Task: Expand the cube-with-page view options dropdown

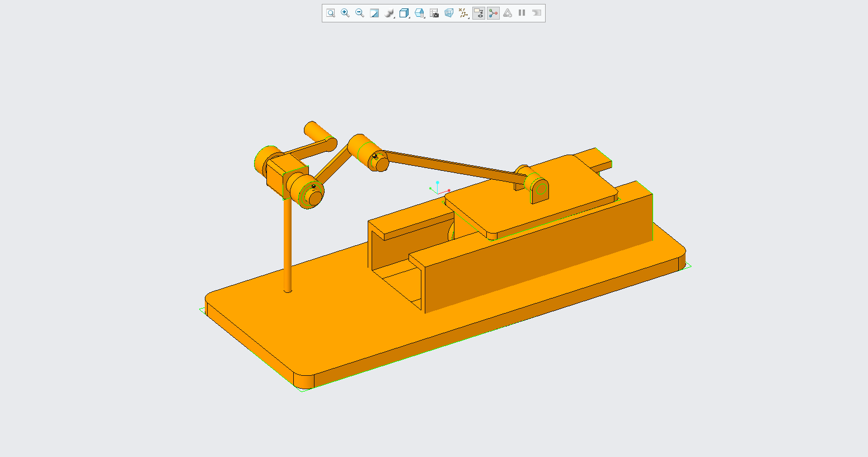Action: click(x=419, y=13)
